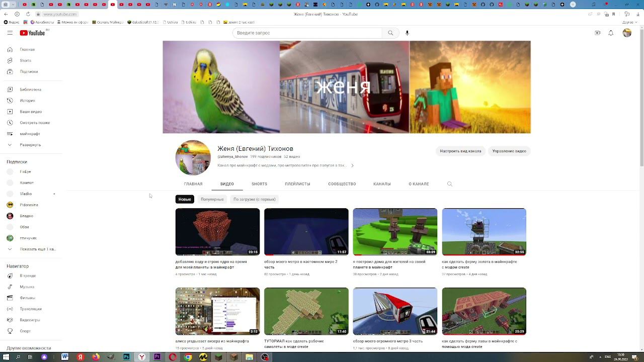Click the www.youtube.com address bar
644x362 pixels.
point(59,14)
